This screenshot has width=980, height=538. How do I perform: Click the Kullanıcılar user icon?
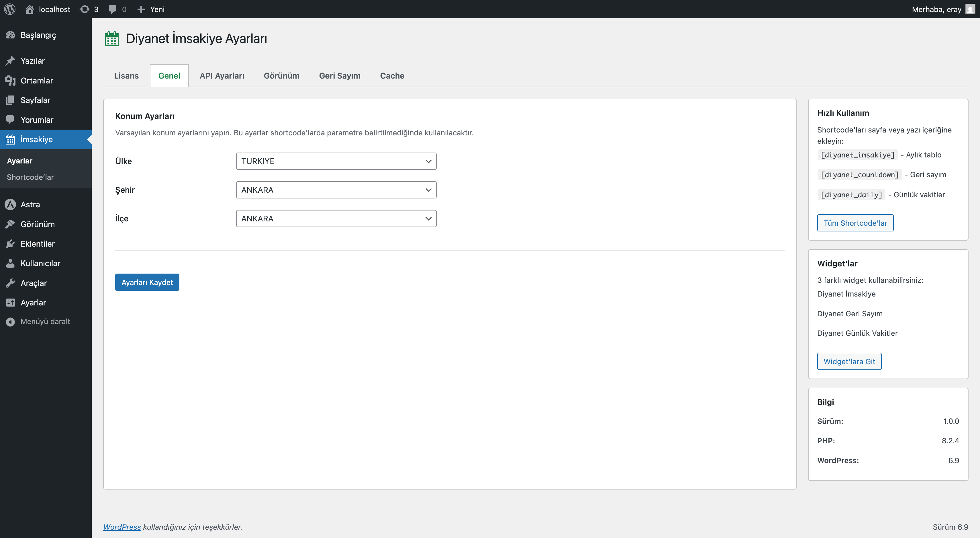tap(10, 264)
